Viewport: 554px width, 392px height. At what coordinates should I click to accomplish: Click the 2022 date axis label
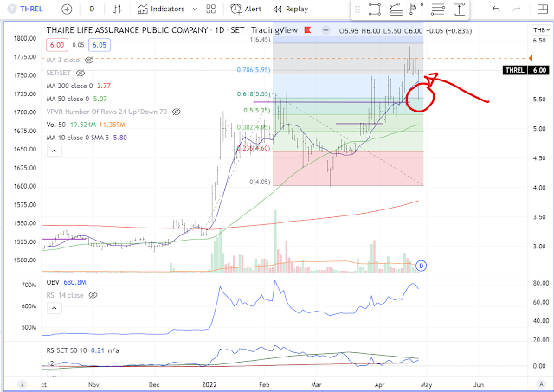point(209,384)
